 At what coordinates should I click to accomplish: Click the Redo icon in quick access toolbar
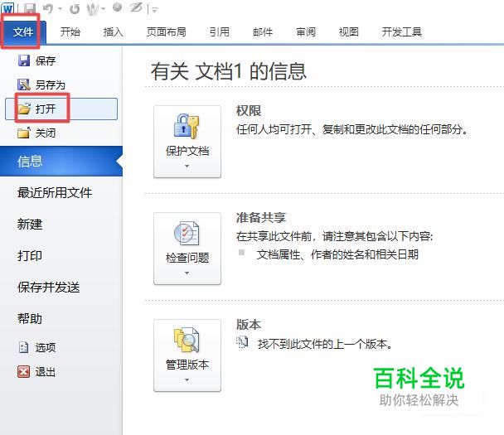coord(75,8)
